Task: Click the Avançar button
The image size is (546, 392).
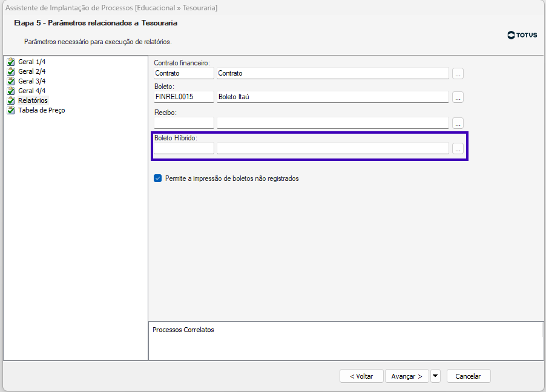Action: coord(407,376)
